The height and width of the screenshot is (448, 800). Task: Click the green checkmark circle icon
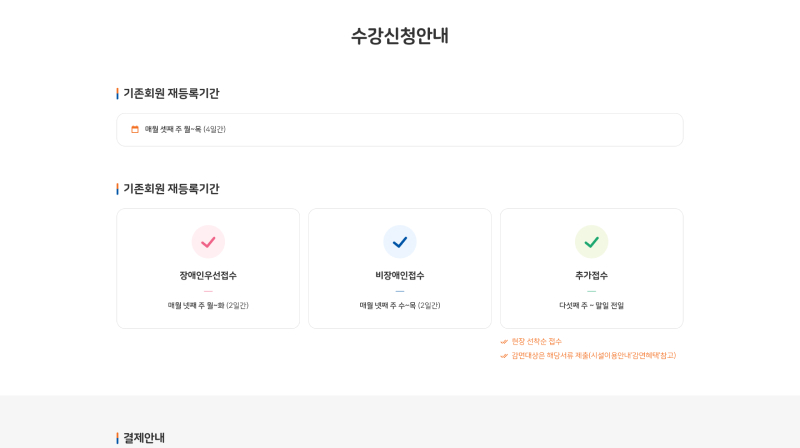pyautogui.click(x=591, y=242)
